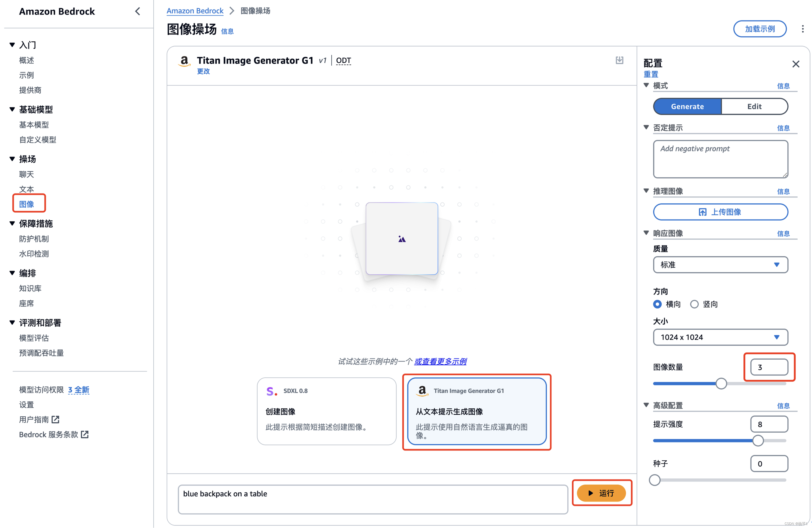Open 聊天 playground in sidebar
Screen dimensions: 812x528
[x=27, y=174]
